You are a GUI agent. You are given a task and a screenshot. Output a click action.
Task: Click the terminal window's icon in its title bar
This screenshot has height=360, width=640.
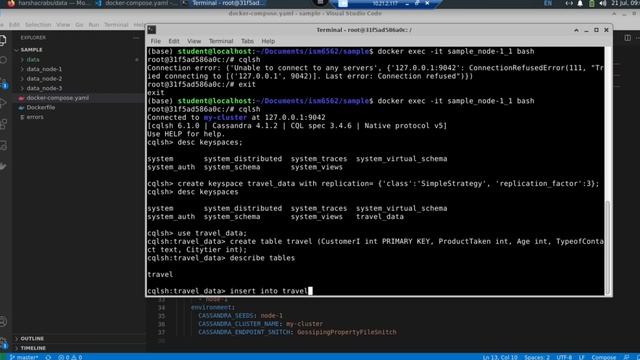(152, 30)
